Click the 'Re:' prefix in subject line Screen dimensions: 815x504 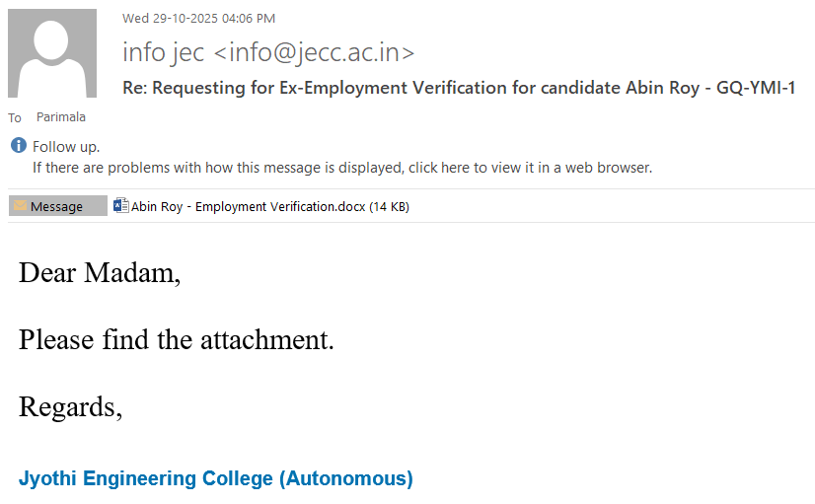[133, 88]
